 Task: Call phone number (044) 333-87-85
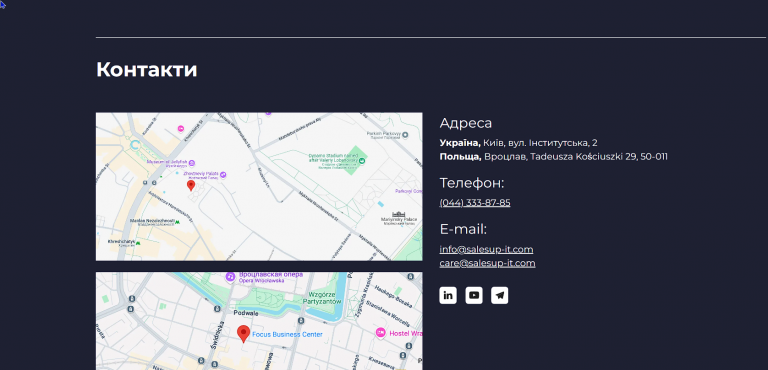pos(475,203)
